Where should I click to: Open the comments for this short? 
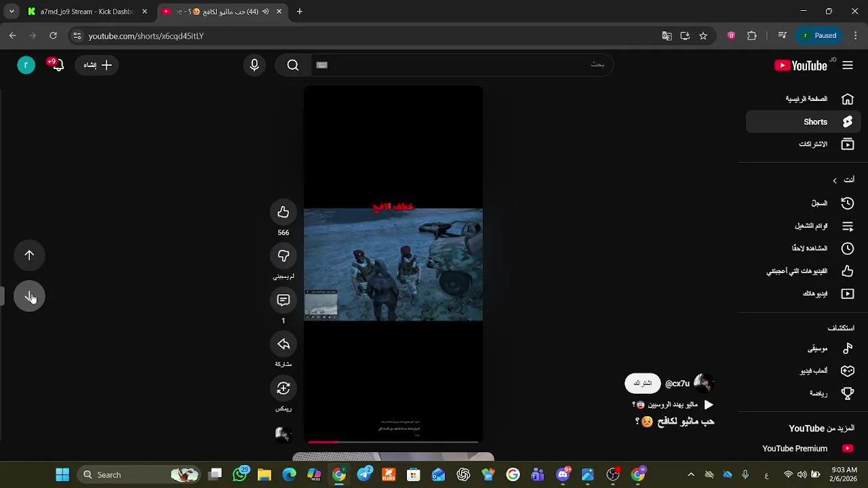tap(283, 300)
